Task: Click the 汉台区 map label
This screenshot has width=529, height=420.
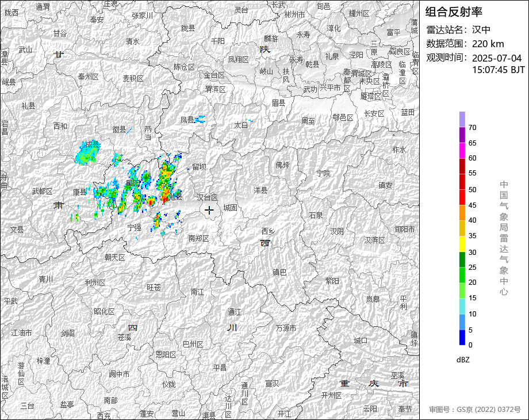Action: (x=207, y=197)
